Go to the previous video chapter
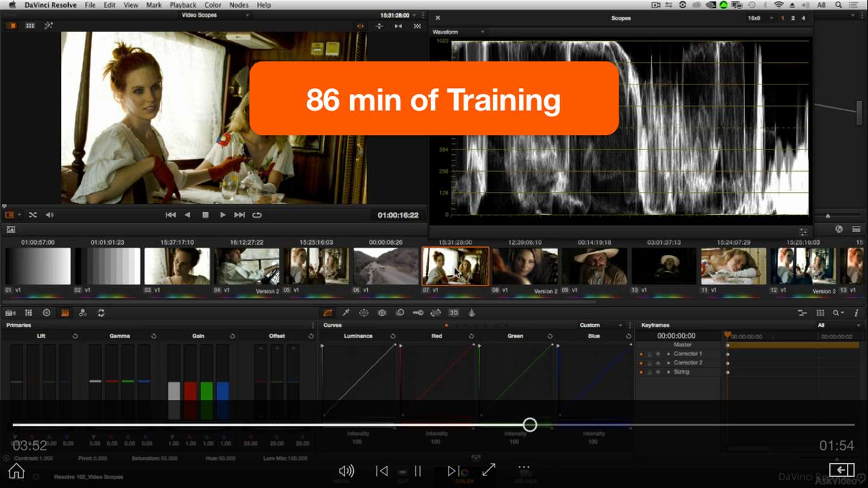This screenshot has width=868, height=488. (x=382, y=471)
